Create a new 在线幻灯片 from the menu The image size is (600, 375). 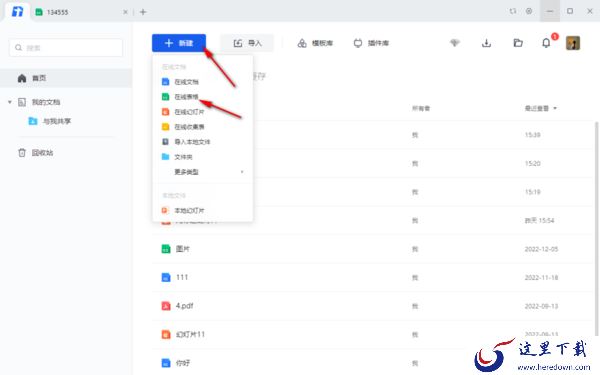[x=203, y=112]
